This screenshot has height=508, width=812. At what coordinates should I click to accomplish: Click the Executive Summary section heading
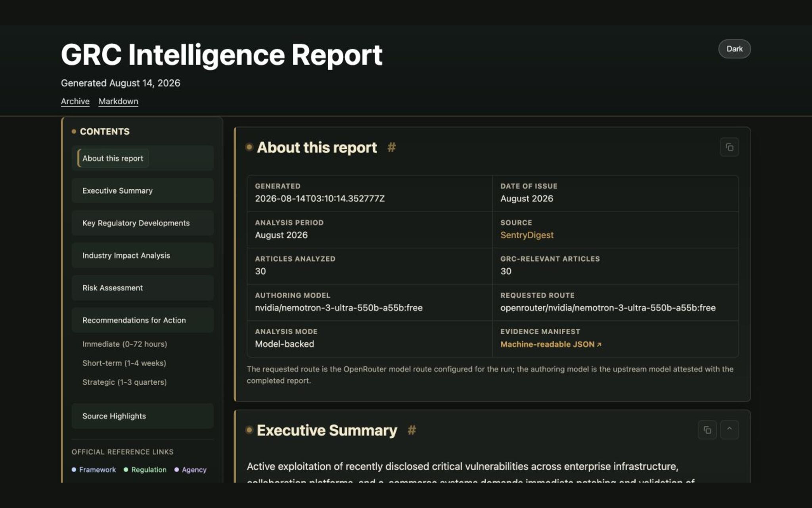(x=327, y=430)
